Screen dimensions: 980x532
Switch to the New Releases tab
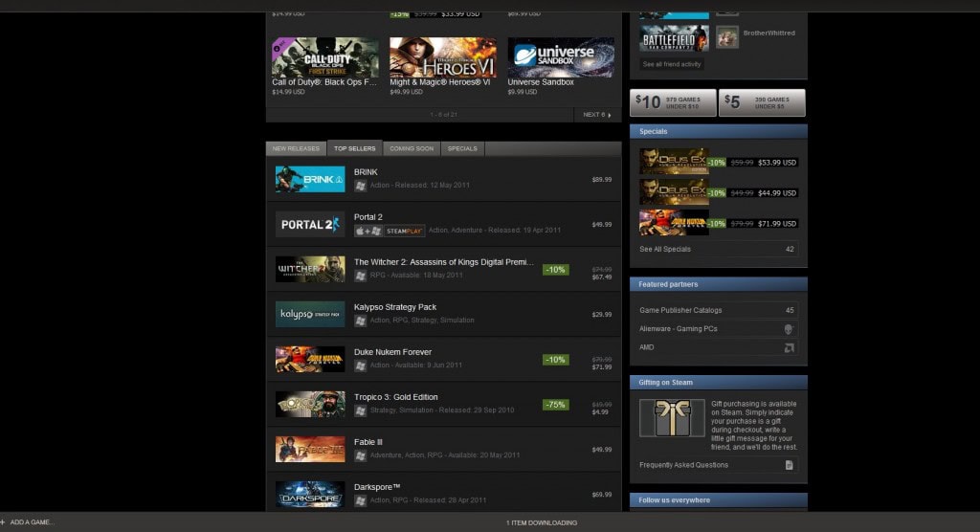[297, 148]
